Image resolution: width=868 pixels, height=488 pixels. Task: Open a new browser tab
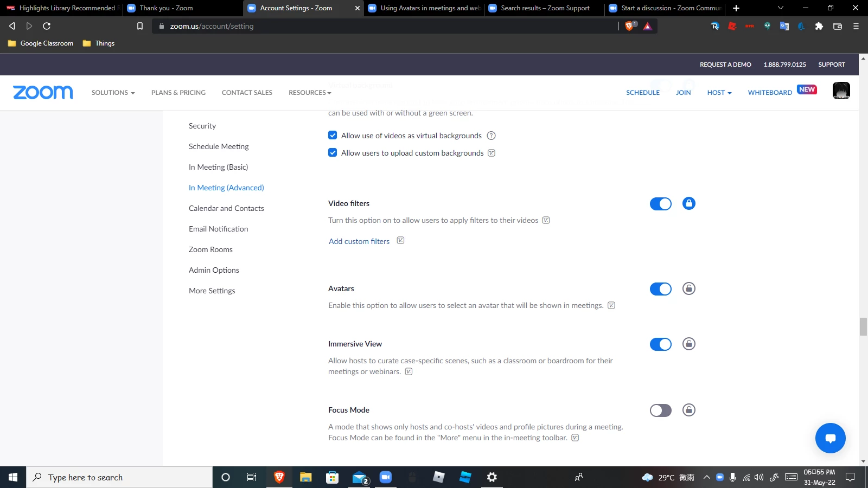coord(736,8)
